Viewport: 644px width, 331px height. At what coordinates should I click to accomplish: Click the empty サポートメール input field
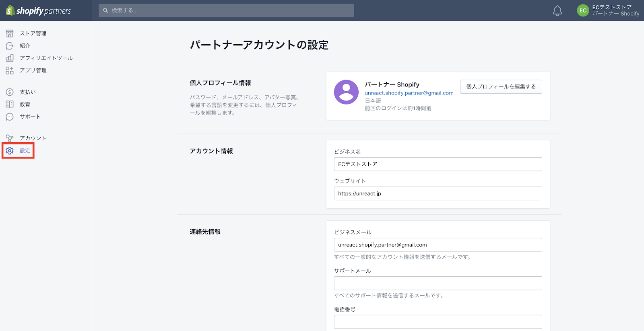(438, 283)
